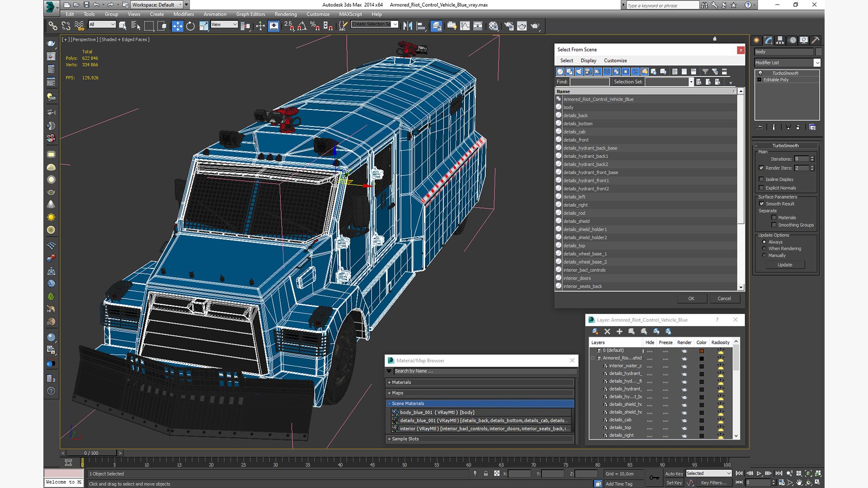
Task: Click Delete layer X icon in Layer dialog
Action: point(608,332)
